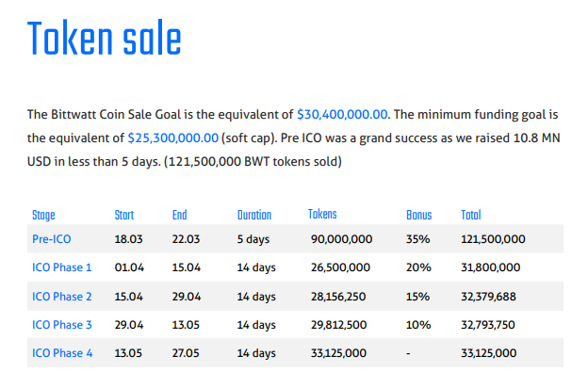Click the 35% bonus cell
This screenshot has height=372, width=588.
click(x=417, y=239)
